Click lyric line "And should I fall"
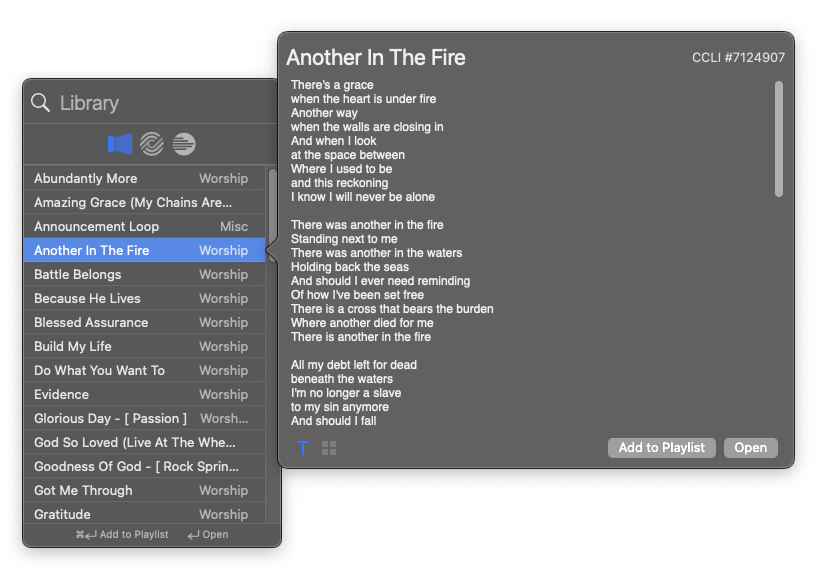 (x=333, y=421)
